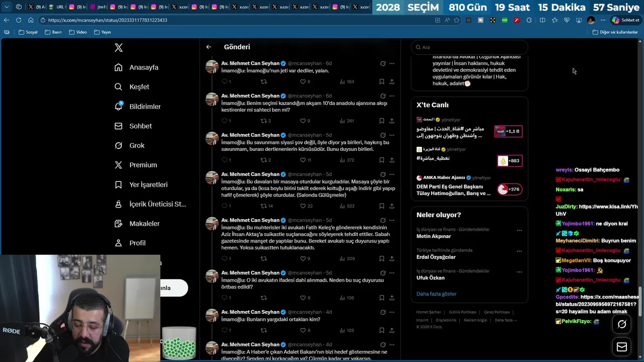Share the 'jeti var dediler' tweet
644x362 pixels.
(x=392, y=81)
